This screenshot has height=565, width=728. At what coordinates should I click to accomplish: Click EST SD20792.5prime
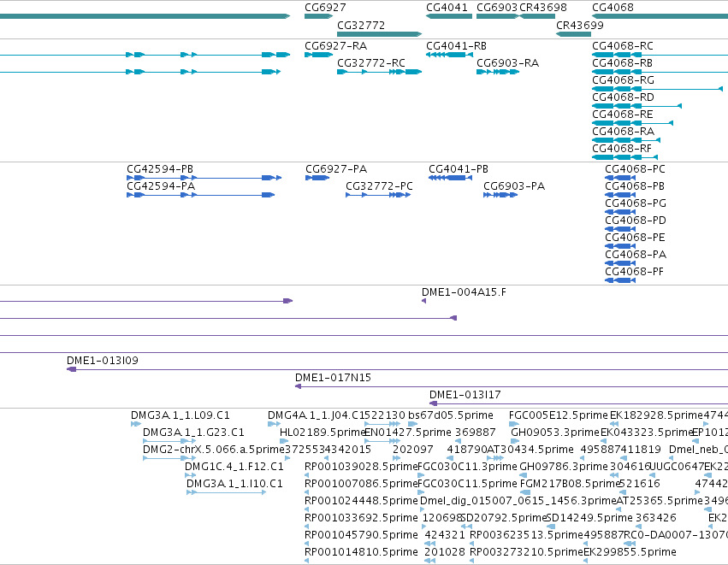[x=466, y=527]
